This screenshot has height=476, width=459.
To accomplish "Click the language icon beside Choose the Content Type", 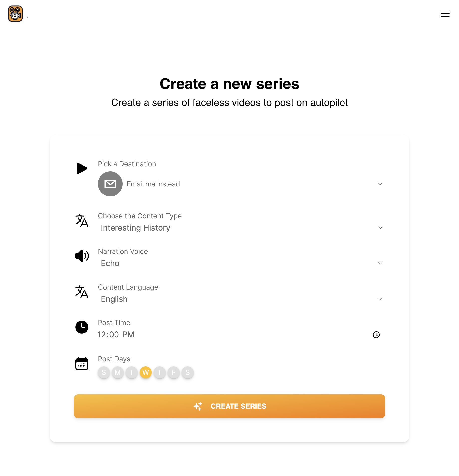I will [x=82, y=221].
